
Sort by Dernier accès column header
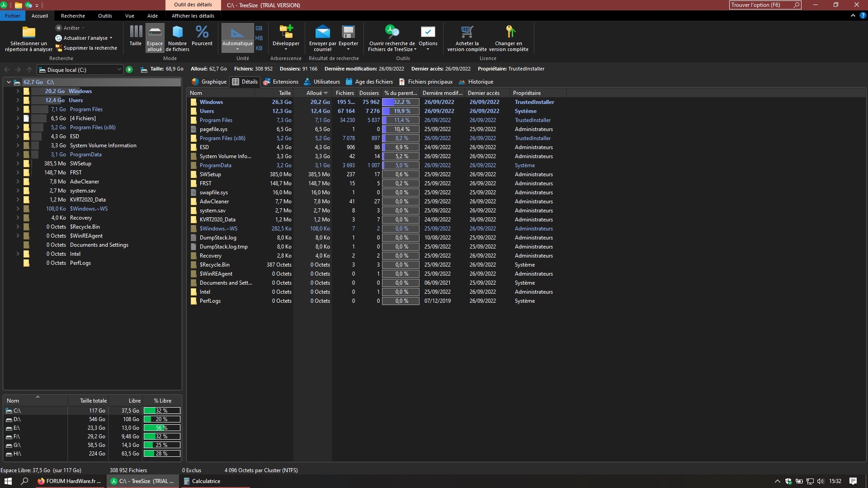click(x=487, y=93)
